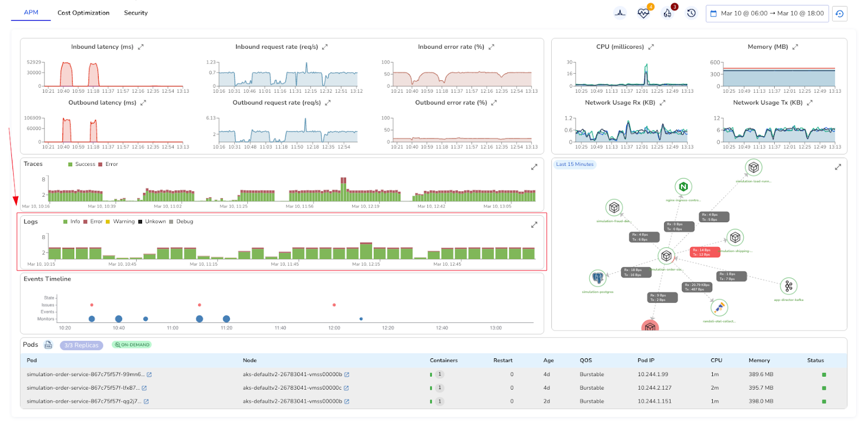Select the app-director-kafka node in topology
This screenshot has height=426, width=868.
coord(789,286)
